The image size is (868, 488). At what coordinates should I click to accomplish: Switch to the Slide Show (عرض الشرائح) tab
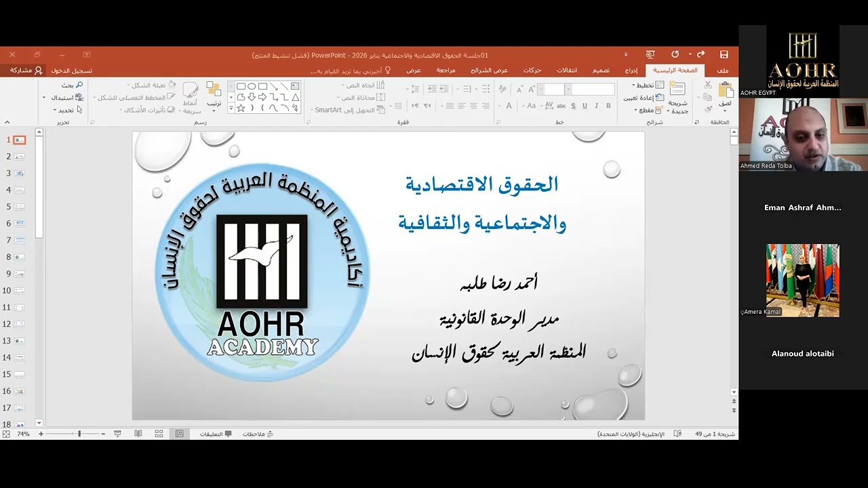(x=489, y=70)
